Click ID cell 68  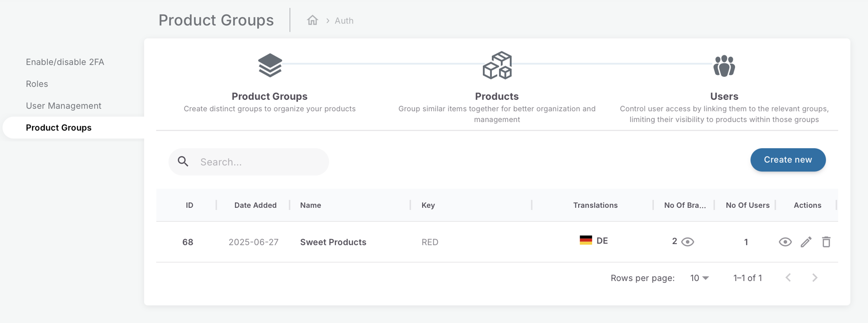click(x=188, y=242)
